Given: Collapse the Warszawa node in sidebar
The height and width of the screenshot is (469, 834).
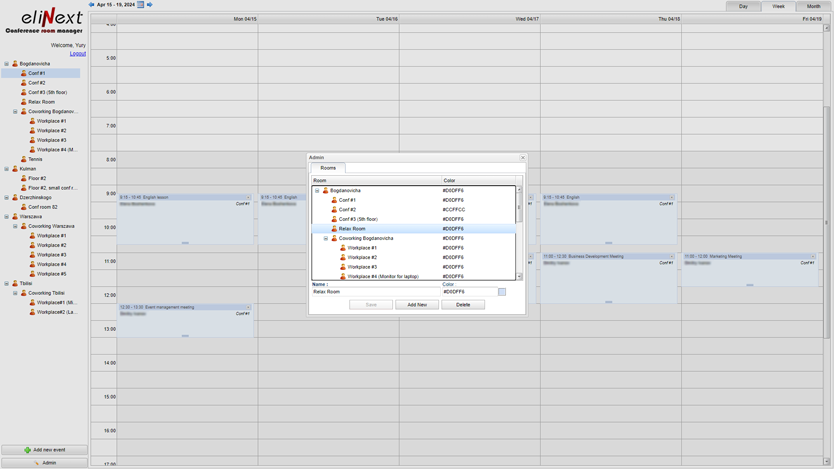Looking at the screenshot, I should pos(6,217).
